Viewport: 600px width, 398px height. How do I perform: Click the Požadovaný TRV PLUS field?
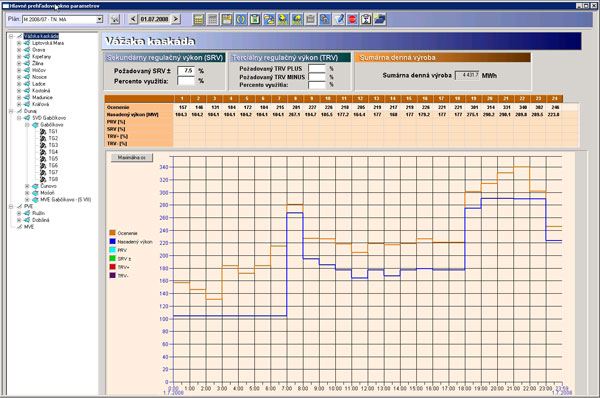point(317,69)
